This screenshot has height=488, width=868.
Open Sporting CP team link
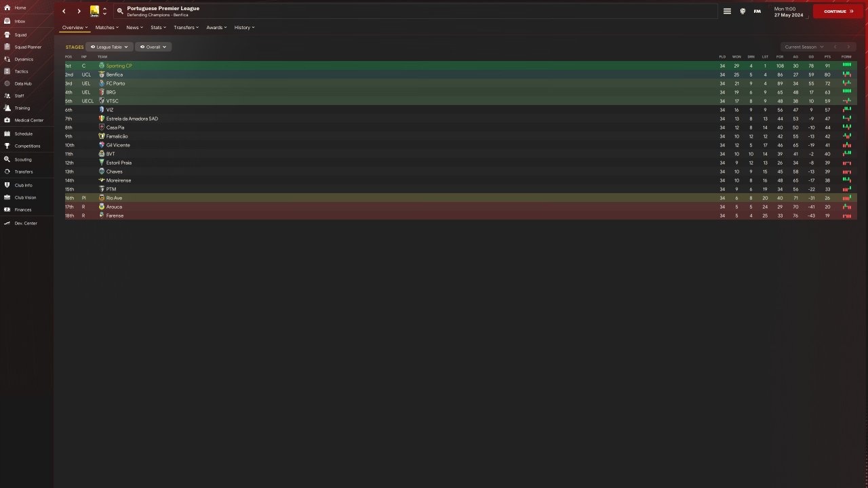click(119, 66)
